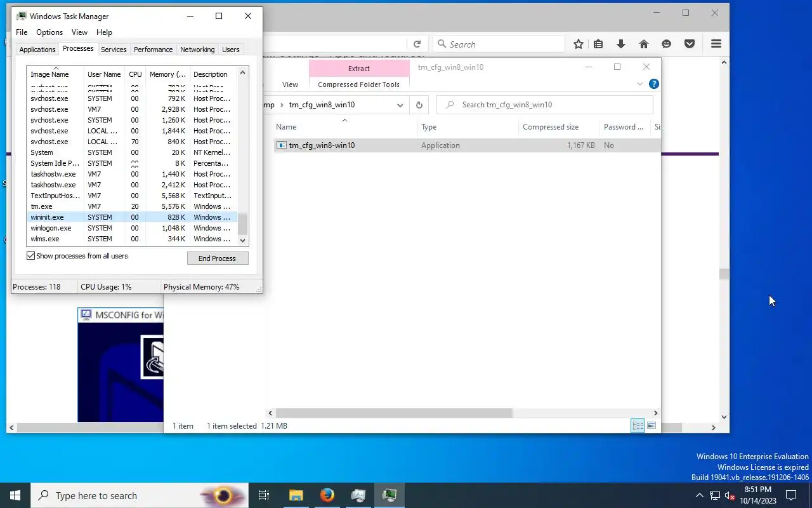Select wininit.exe process row

(x=131, y=217)
